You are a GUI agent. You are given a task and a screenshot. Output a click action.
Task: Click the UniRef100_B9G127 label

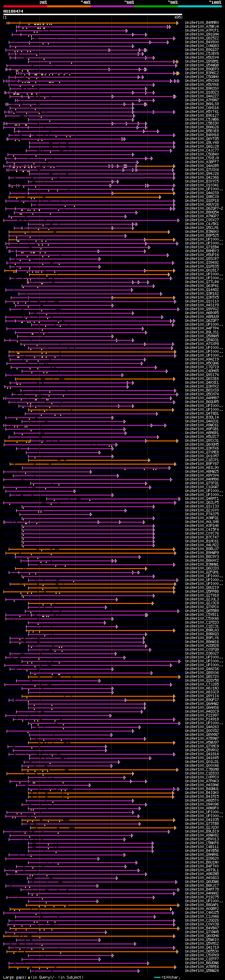click(x=202, y=116)
